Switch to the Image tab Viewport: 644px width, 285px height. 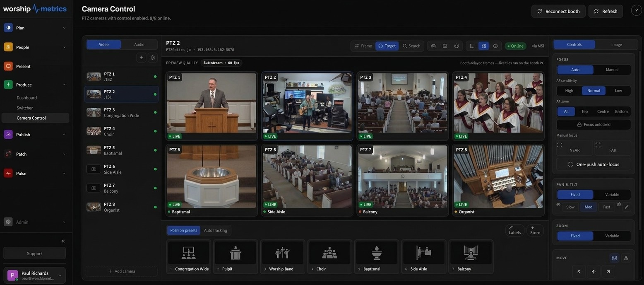tap(617, 44)
